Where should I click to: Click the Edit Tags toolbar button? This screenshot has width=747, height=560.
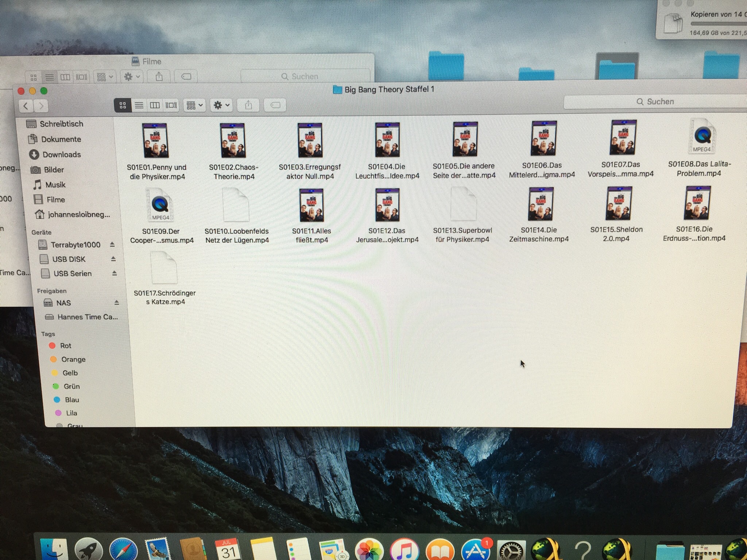[275, 105]
